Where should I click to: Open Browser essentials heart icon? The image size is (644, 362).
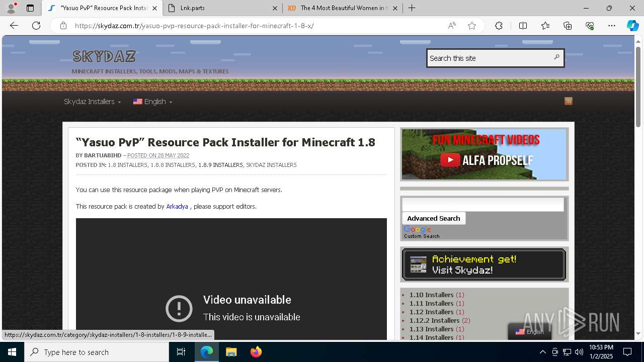pyautogui.click(x=590, y=26)
